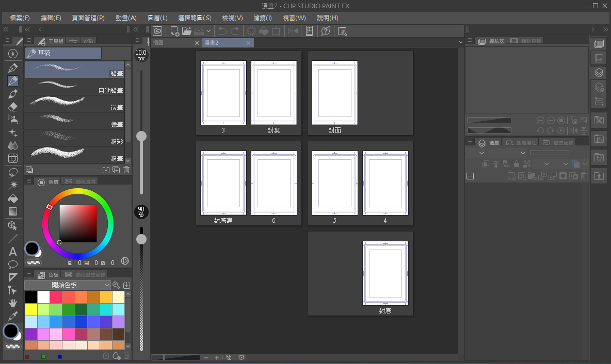Select the Balloon tool
Viewport: 611px width, 364px height.
13,264
